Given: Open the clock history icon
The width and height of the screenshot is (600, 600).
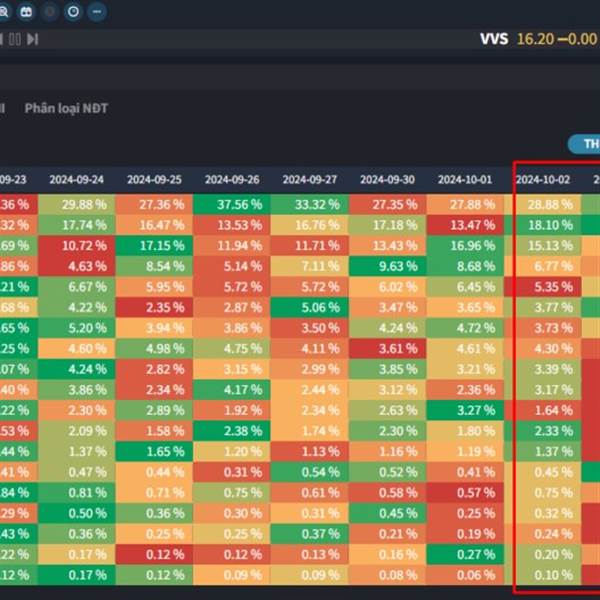Looking at the screenshot, I should click(x=73, y=12).
